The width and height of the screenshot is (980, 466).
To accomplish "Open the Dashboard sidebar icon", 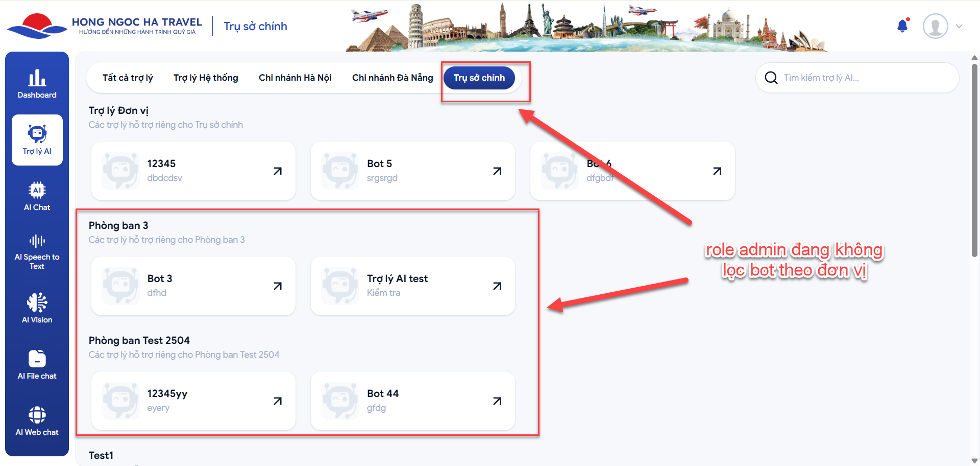I will click(x=37, y=84).
